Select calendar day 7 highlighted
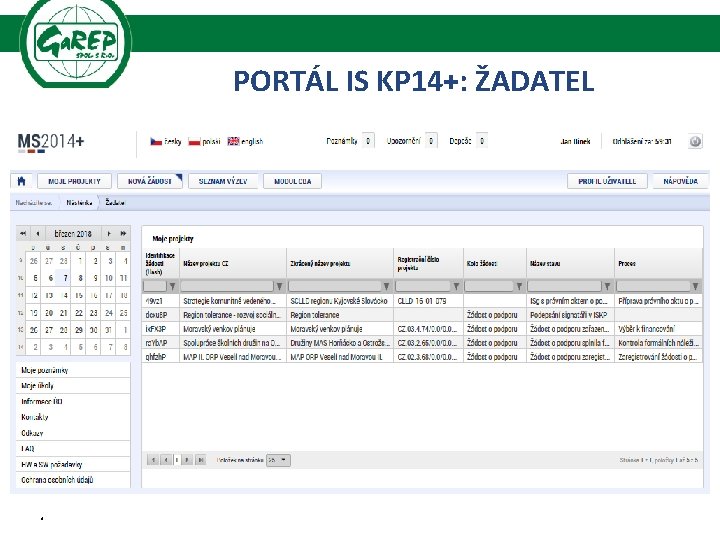Image resolution: width=720 pixels, height=540 pixels. pyautogui.click(x=64, y=278)
